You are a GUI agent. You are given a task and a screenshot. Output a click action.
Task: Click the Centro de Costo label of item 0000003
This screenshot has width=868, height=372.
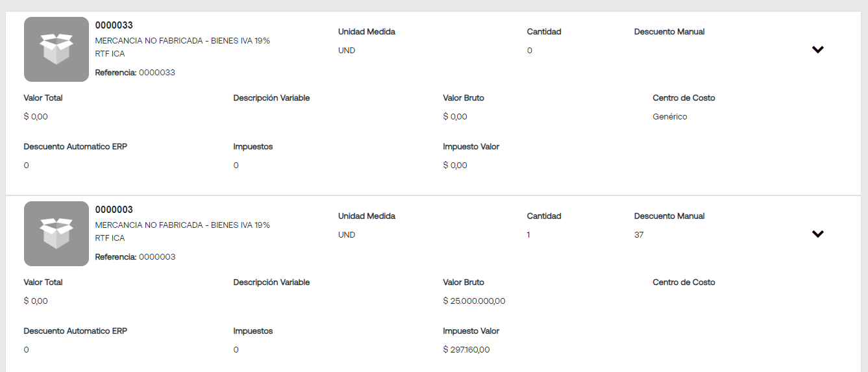point(684,282)
